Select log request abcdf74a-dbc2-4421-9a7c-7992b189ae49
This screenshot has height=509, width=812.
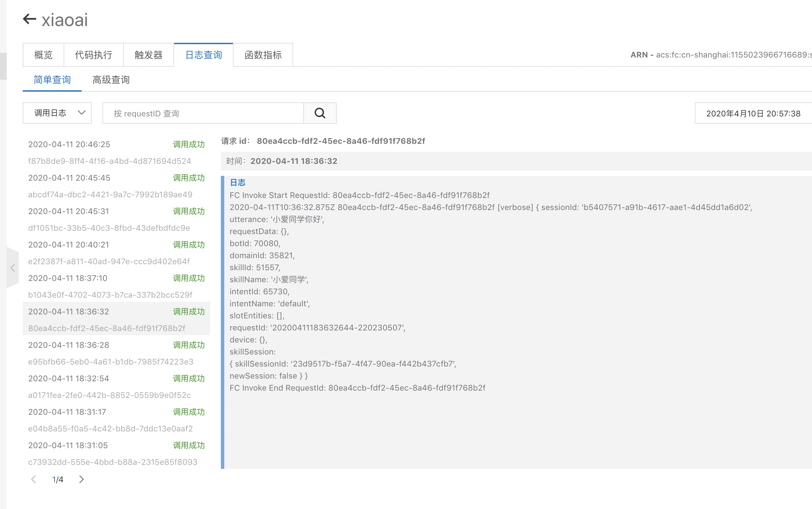[110, 195]
